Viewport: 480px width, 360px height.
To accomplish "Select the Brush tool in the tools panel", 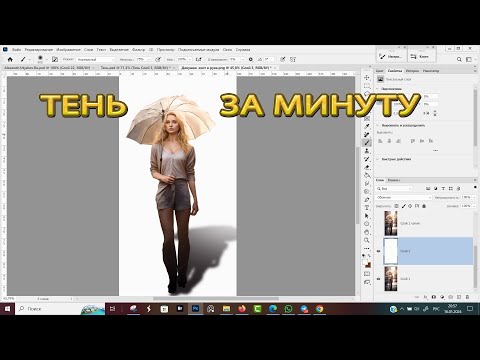I will pyautogui.click(x=367, y=143).
